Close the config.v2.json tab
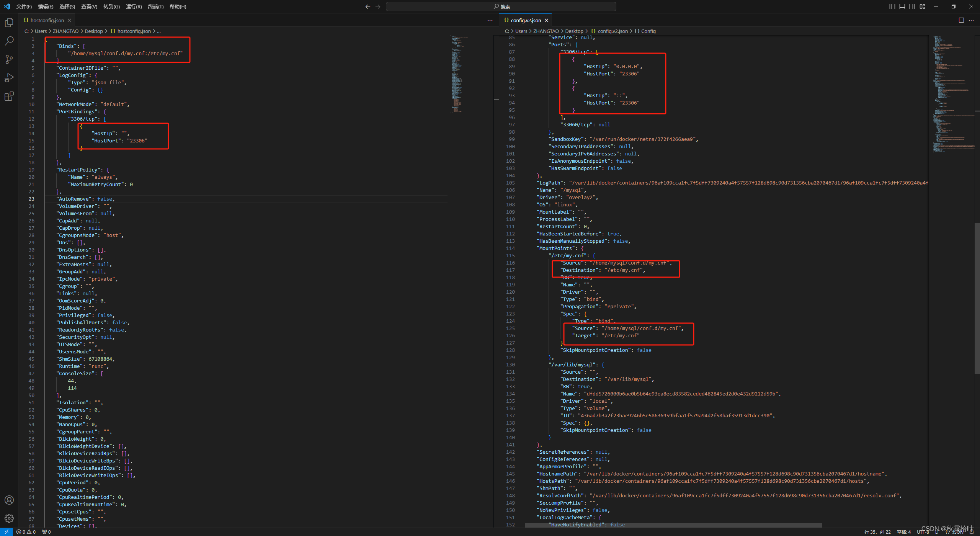 [546, 20]
